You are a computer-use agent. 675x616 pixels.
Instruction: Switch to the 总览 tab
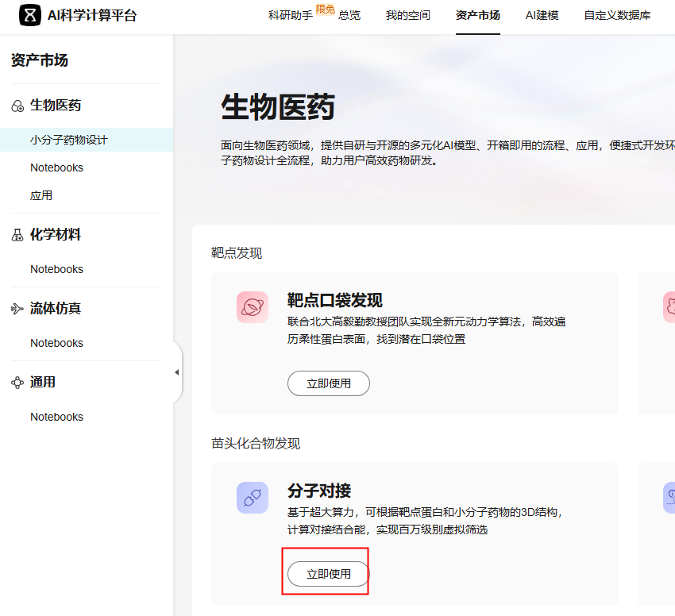[349, 15]
